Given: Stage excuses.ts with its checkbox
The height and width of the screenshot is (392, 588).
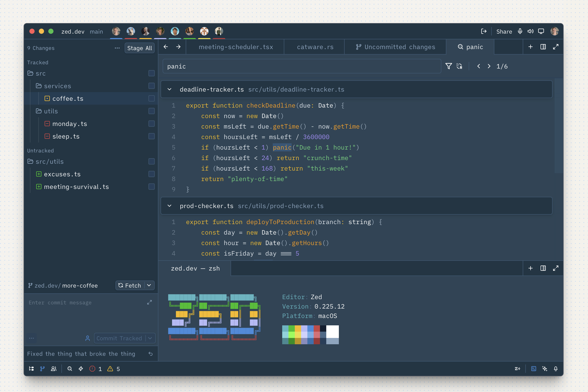Looking at the screenshot, I should [x=152, y=174].
